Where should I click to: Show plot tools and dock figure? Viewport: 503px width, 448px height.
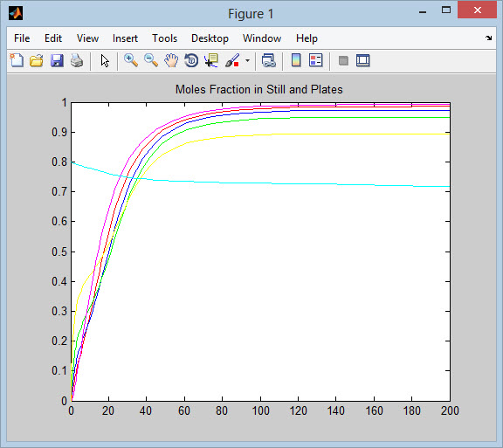(x=362, y=60)
